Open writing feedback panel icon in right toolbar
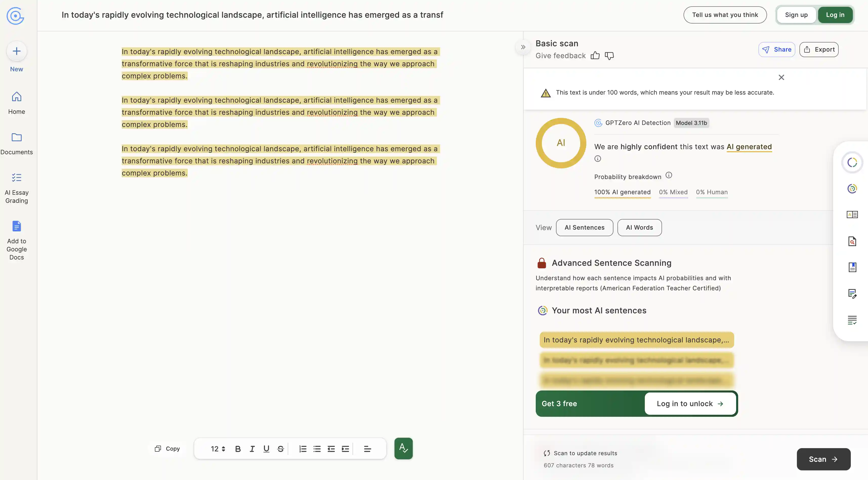The height and width of the screenshot is (480, 868). click(x=852, y=214)
